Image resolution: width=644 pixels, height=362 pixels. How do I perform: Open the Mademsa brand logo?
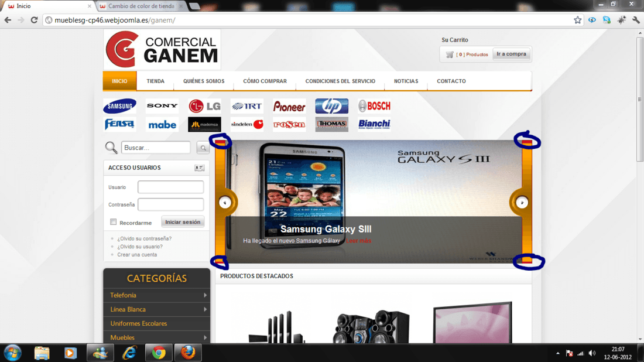204,125
